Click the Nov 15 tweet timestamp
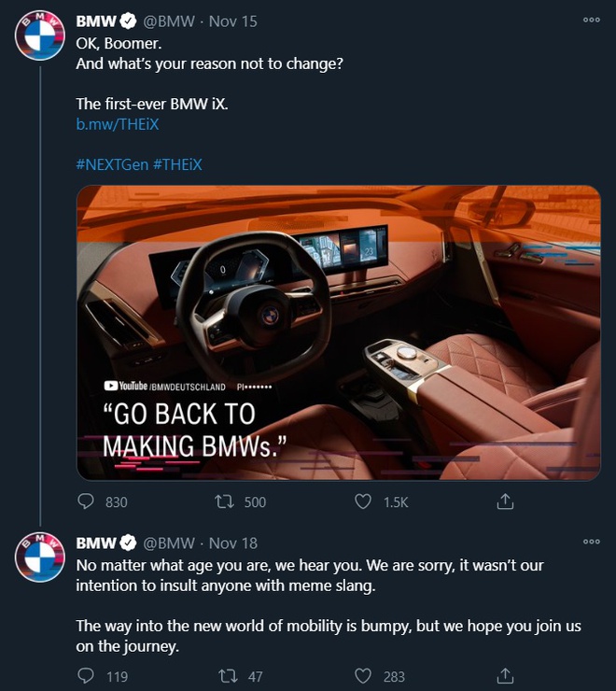The image size is (616, 691). coord(232,21)
